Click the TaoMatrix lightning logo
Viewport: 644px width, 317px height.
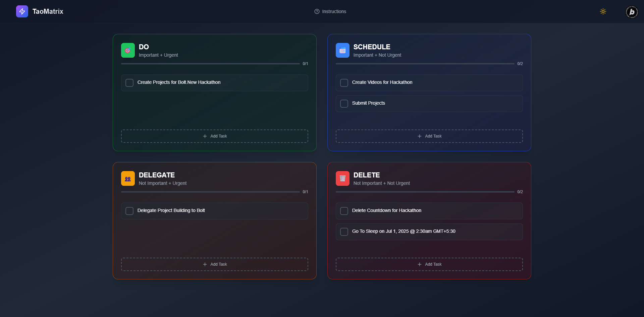click(x=21, y=11)
